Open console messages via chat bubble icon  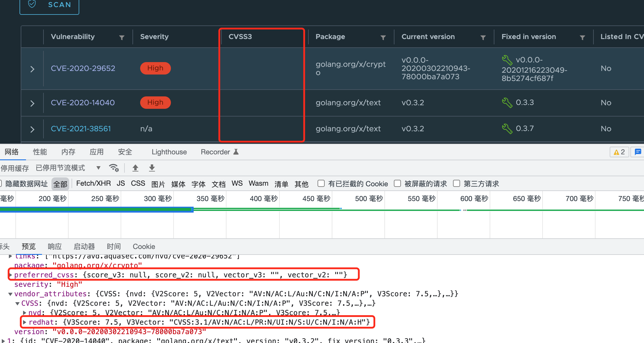pyautogui.click(x=638, y=152)
